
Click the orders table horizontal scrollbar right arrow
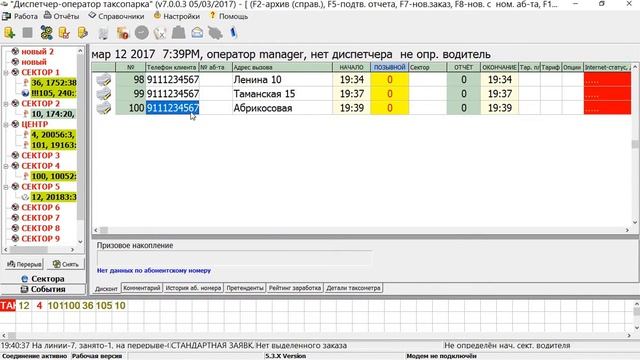[x=627, y=230]
